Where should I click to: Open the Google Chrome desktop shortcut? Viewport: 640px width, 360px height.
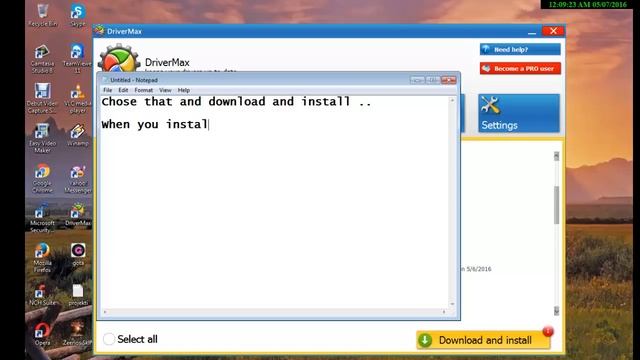pos(42,178)
